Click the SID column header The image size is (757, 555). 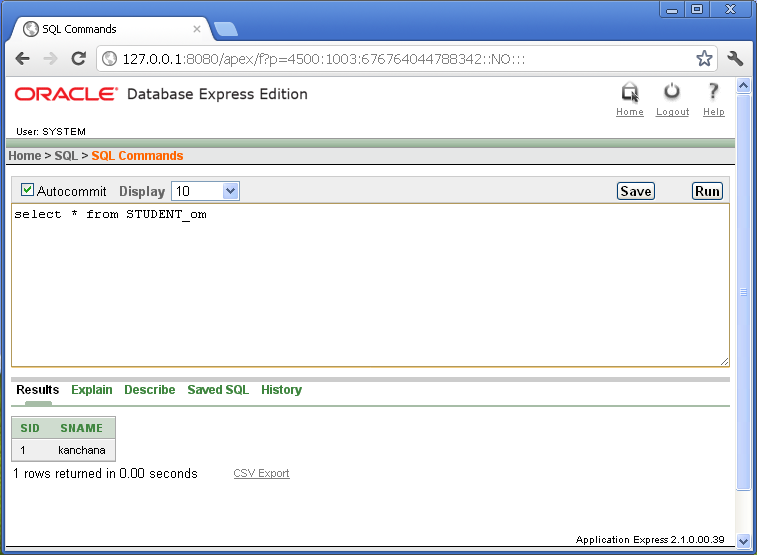tap(30, 428)
